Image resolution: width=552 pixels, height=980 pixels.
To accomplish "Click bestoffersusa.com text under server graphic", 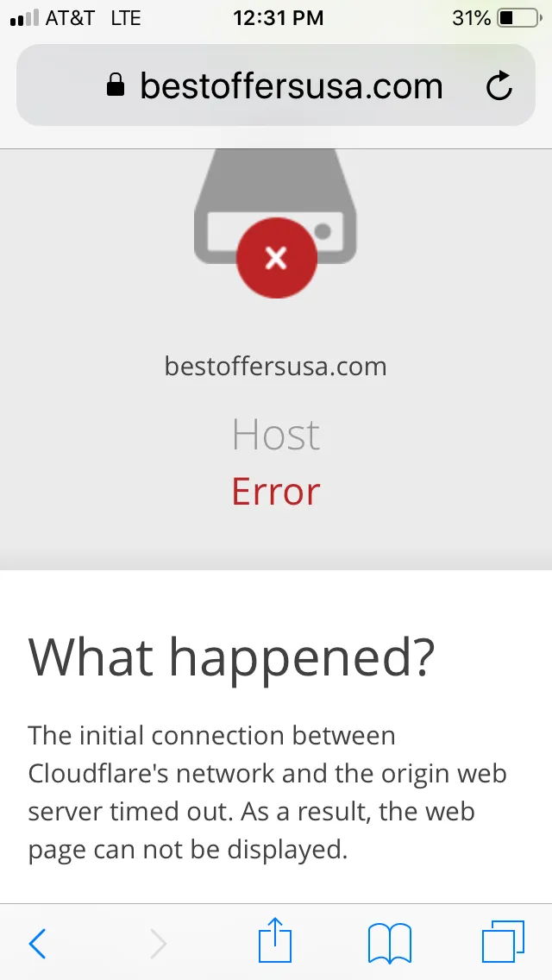I will (276, 367).
